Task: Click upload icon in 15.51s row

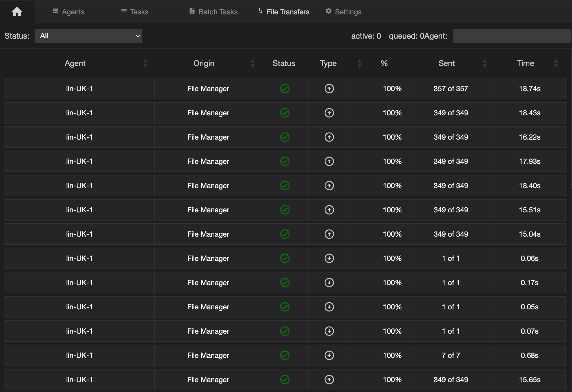Action: click(x=329, y=210)
